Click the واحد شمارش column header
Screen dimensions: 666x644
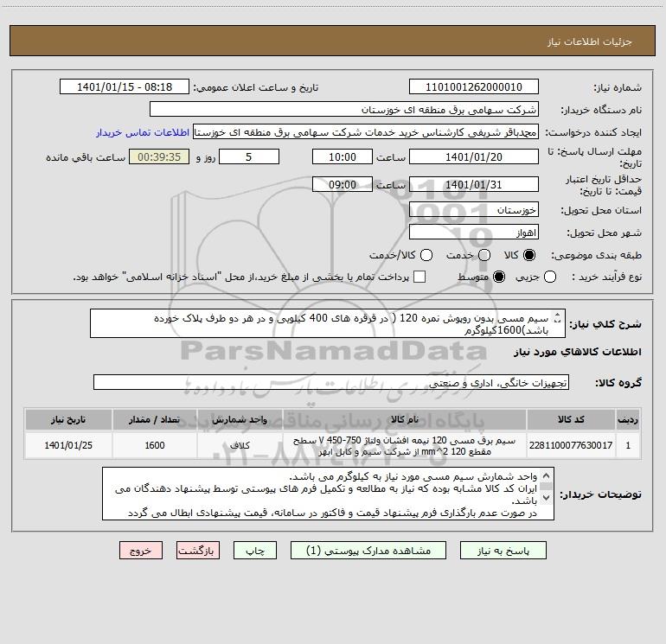tap(240, 419)
